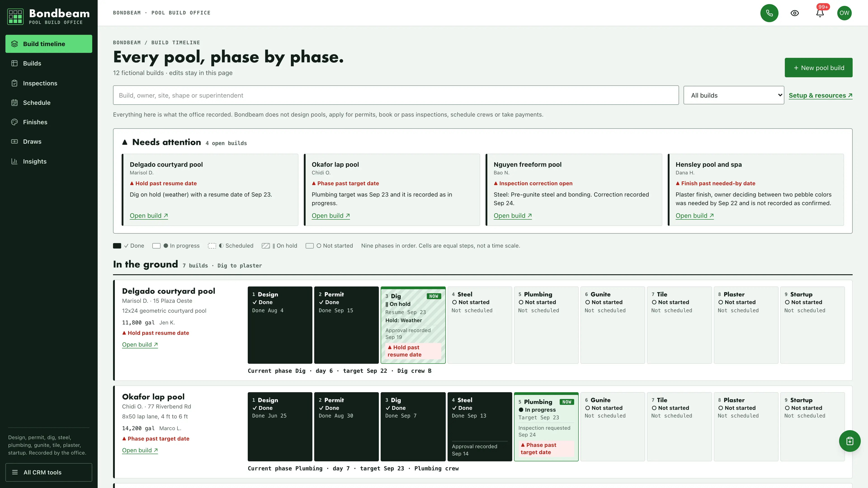
Task: Open the Schedule sidebar item
Action: [49, 103]
